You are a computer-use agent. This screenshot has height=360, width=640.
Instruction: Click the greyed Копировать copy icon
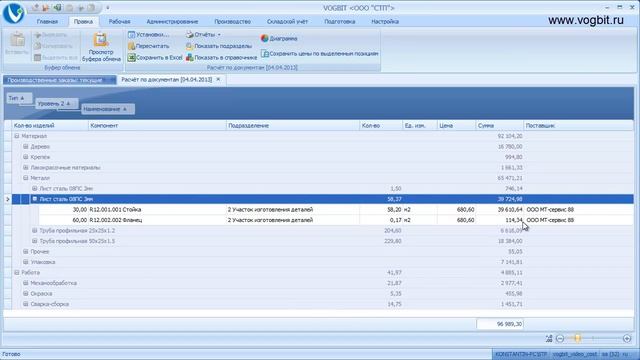click(38, 46)
